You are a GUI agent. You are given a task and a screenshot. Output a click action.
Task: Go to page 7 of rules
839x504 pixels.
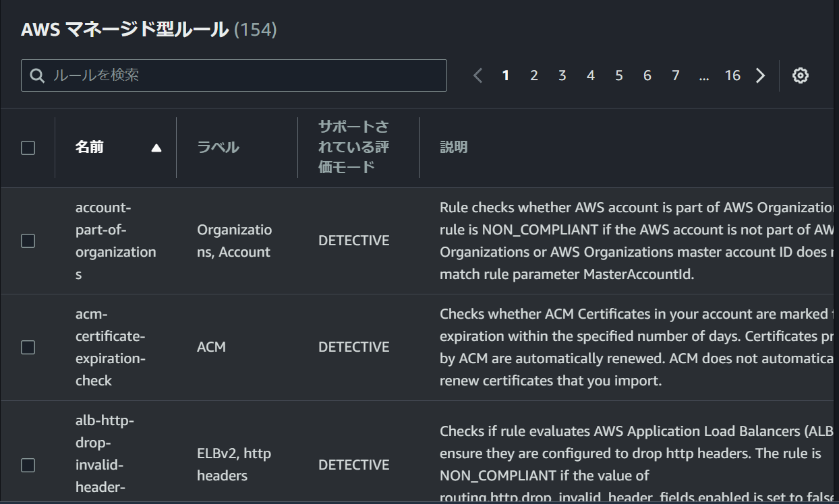click(x=676, y=75)
